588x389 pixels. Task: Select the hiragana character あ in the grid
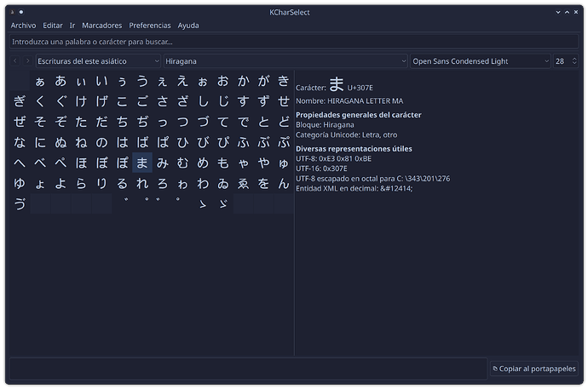click(x=61, y=82)
